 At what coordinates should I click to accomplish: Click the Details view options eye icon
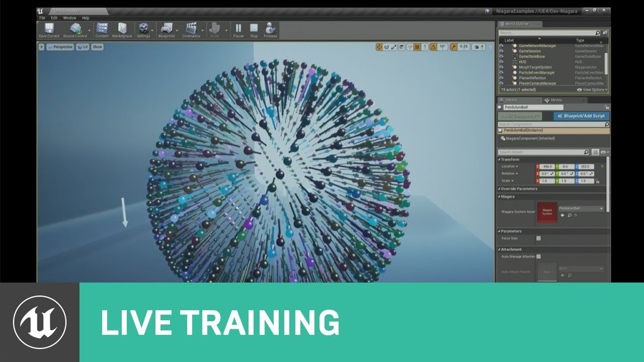pyautogui.click(x=604, y=152)
